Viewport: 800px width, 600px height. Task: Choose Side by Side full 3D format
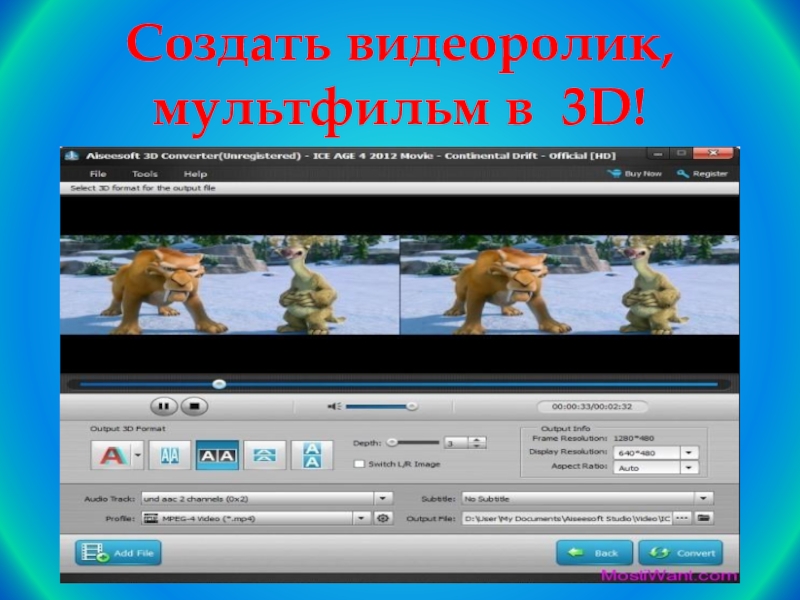click(217, 455)
